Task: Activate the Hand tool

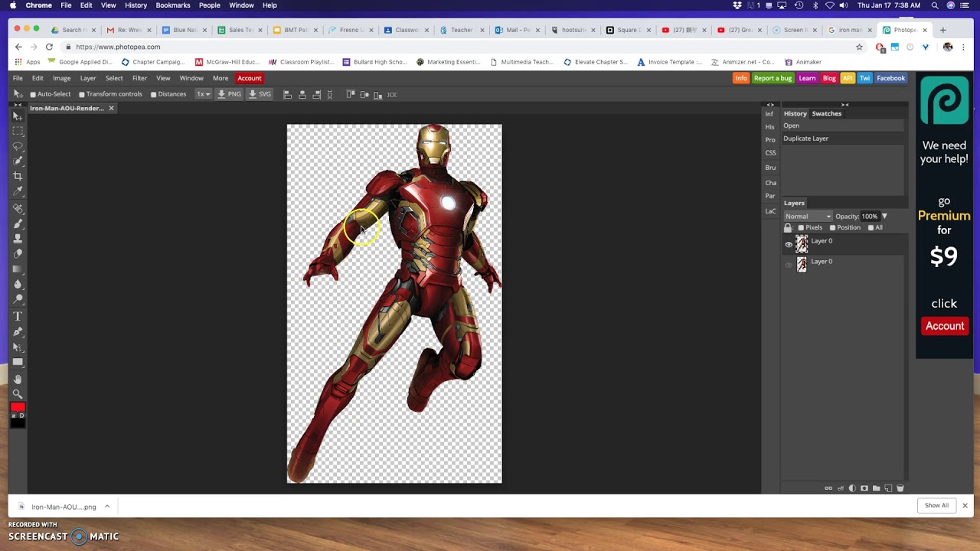Action: pyautogui.click(x=18, y=379)
